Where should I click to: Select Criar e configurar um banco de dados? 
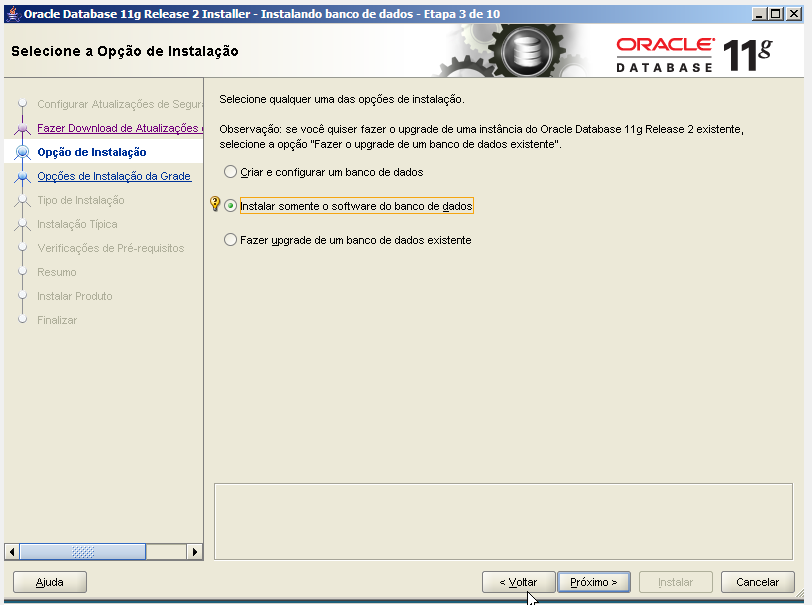[231, 172]
